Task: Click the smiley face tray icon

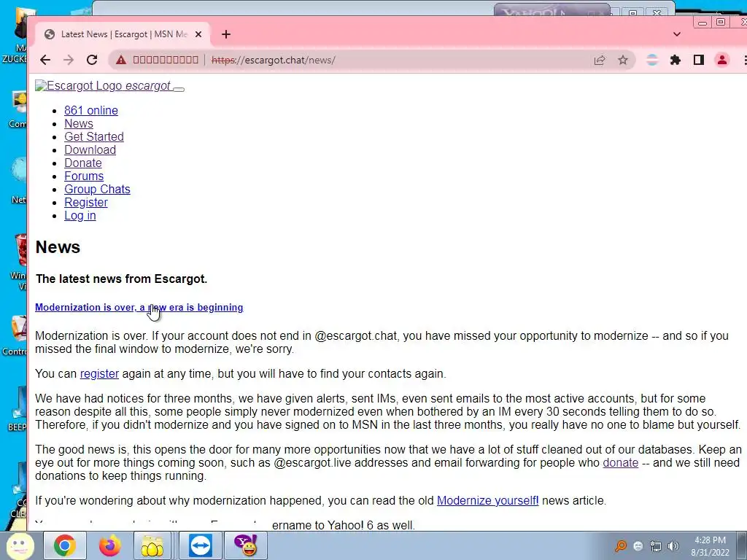Action: 638,546
